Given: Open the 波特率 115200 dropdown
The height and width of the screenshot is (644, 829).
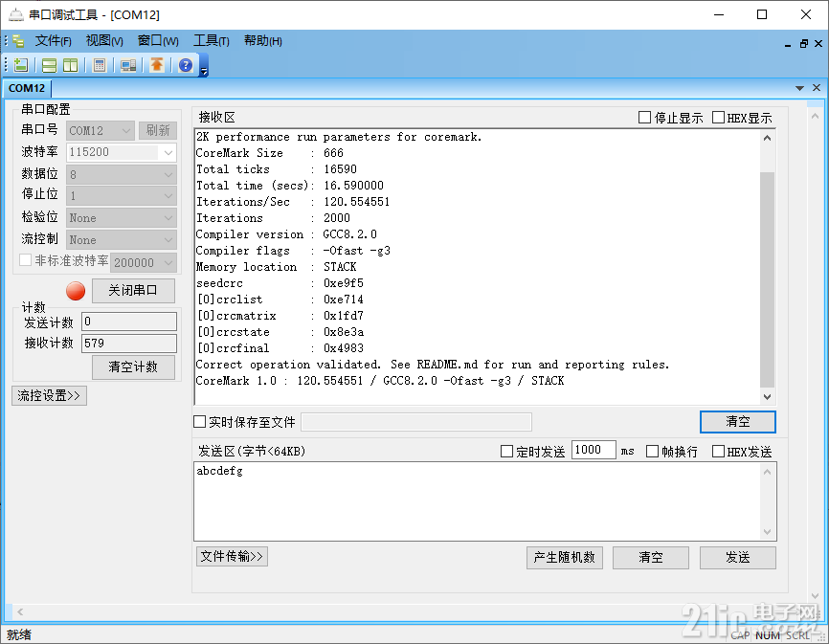Looking at the screenshot, I should [121, 152].
